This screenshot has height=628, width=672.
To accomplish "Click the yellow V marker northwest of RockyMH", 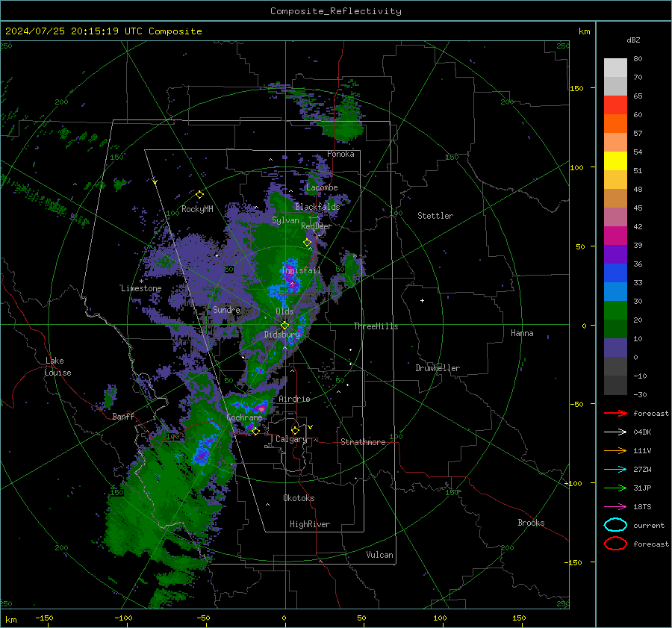I will [155, 182].
